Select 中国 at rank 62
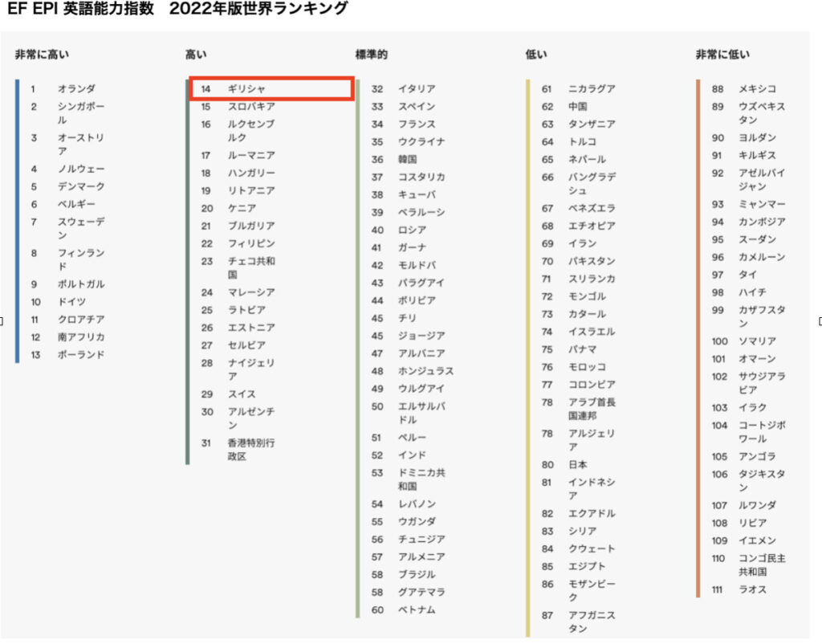Viewport: 822px width, 644px height. coord(578,106)
